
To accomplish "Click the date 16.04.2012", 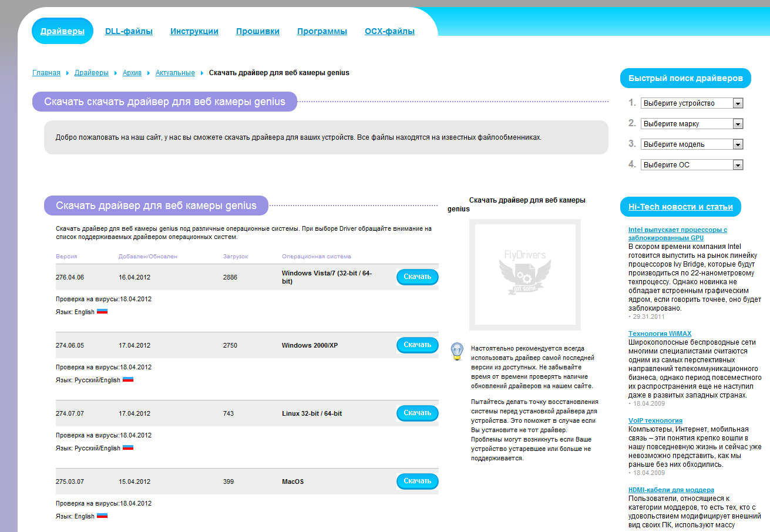I will coord(135,277).
